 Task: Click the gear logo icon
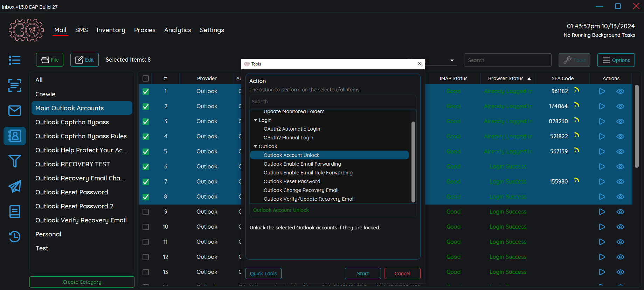pos(26,30)
